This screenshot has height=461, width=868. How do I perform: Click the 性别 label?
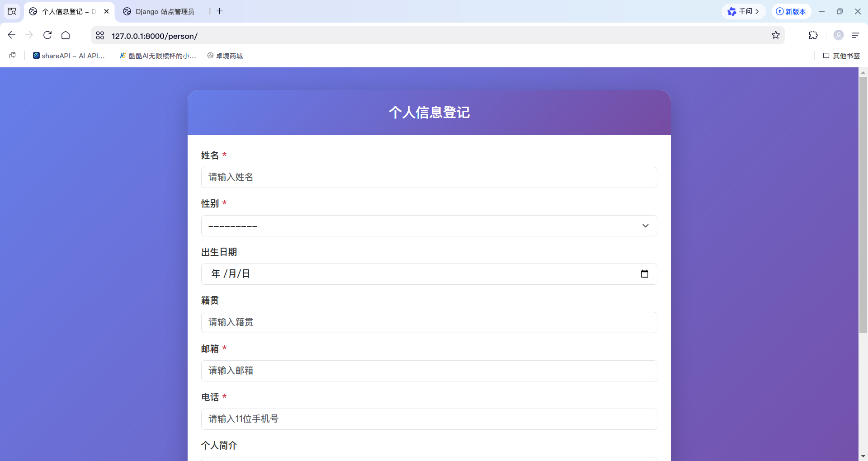click(210, 203)
